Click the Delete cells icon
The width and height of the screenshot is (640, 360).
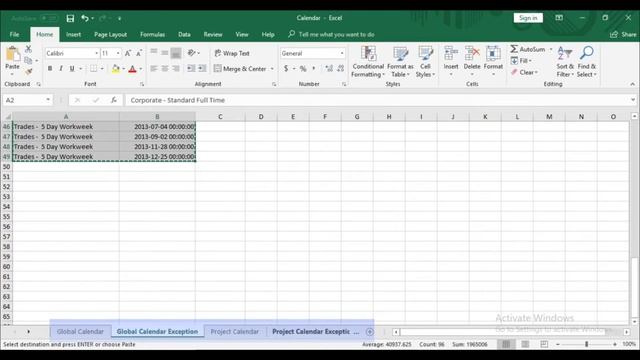(x=472, y=53)
